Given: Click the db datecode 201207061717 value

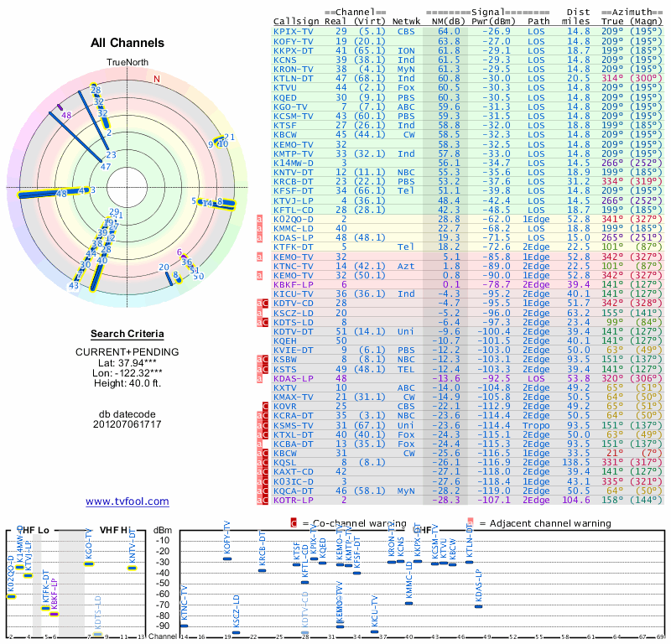Looking at the screenshot, I should 127,424.
